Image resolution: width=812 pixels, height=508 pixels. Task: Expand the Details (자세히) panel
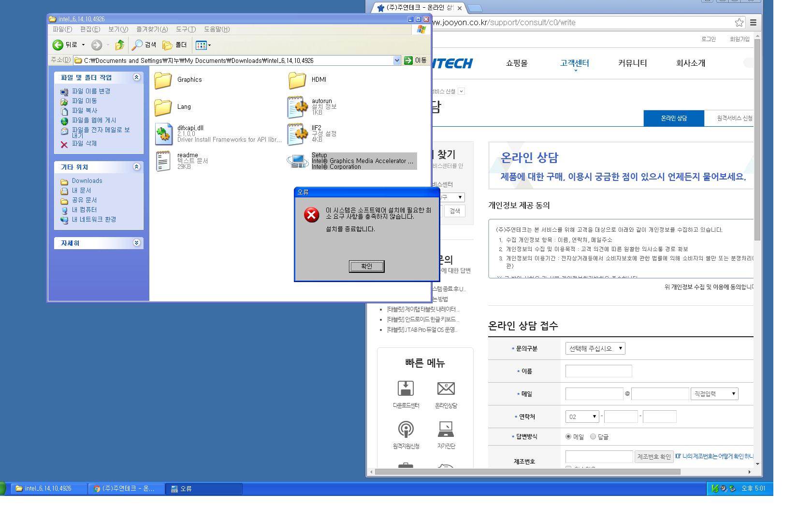pyautogui.click(x=137, y=243)
